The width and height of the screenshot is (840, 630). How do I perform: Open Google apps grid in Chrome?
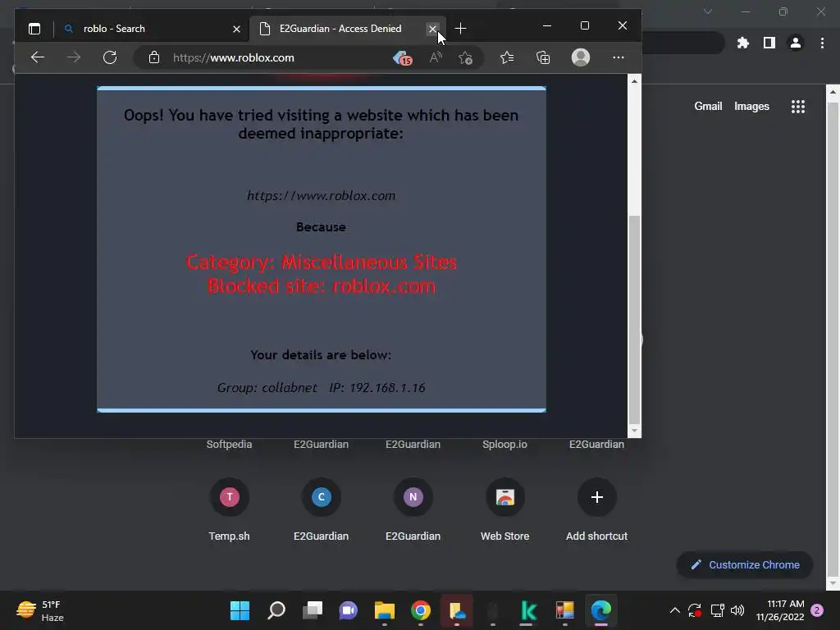point(797,107)
